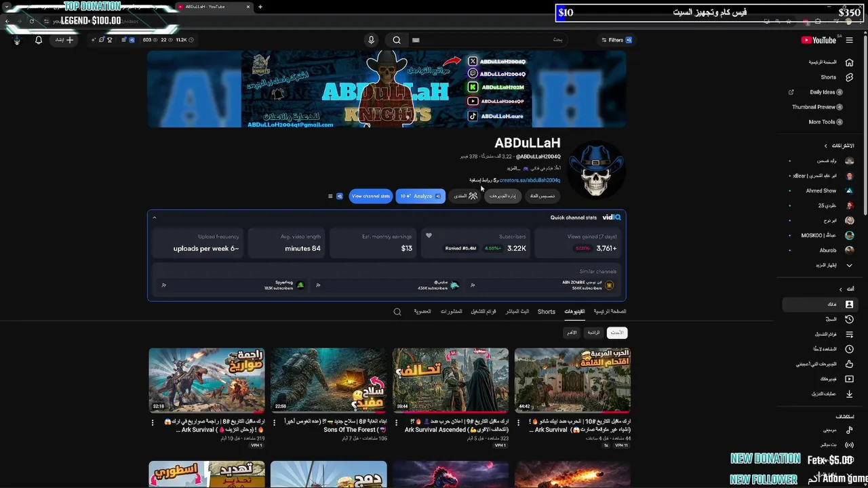The height and width of the screenshot is (488, 868).
Task: Switch to the Videos channel tab
Action: point(574,312)
